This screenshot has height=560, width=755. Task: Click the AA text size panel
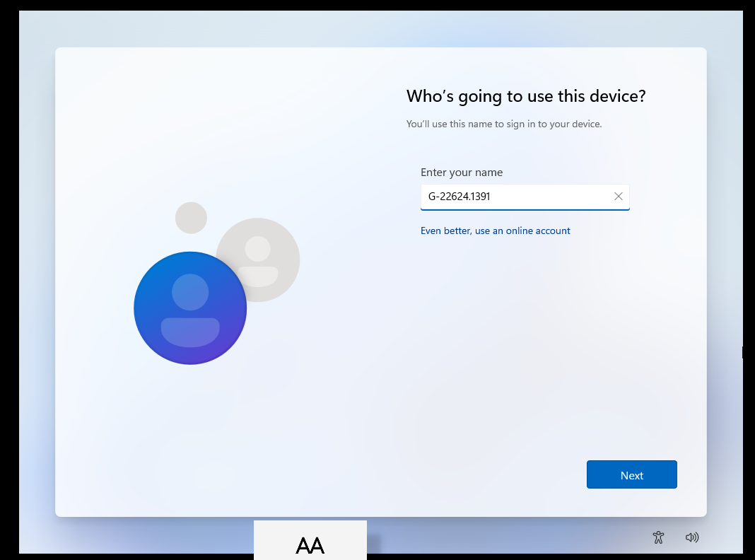coord(310,540)
